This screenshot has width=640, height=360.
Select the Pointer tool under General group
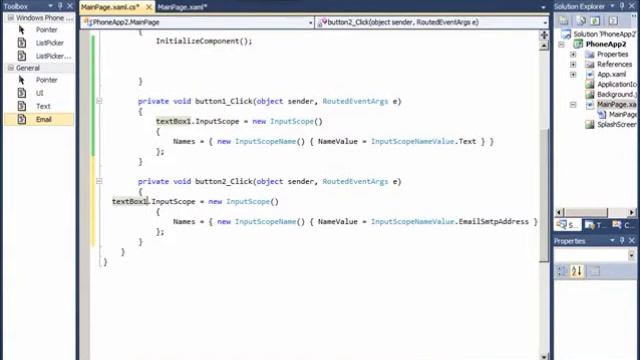[x=39, y=80]
